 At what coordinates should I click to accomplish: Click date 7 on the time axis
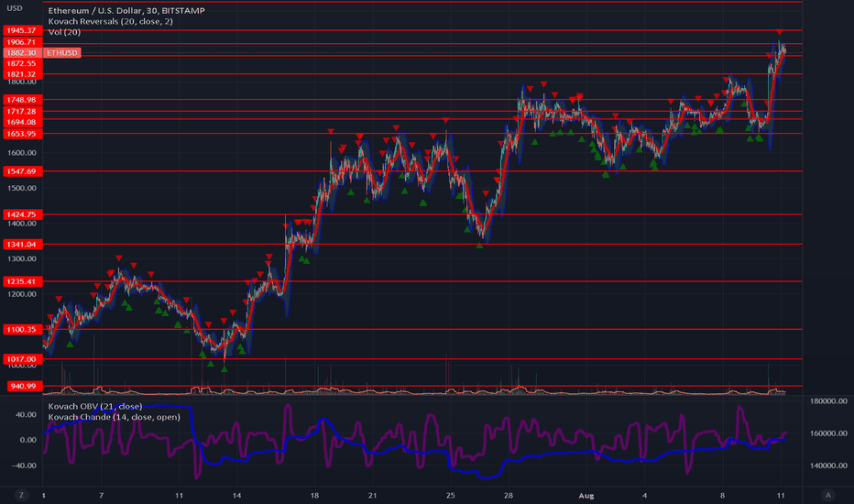(x=101, y=495)
